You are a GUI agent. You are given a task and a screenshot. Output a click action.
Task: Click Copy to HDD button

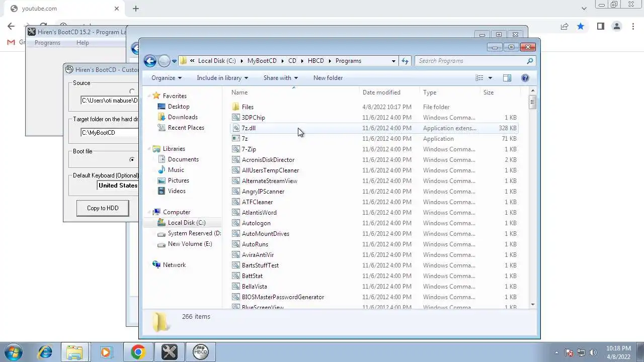click(x=103, y=208)
